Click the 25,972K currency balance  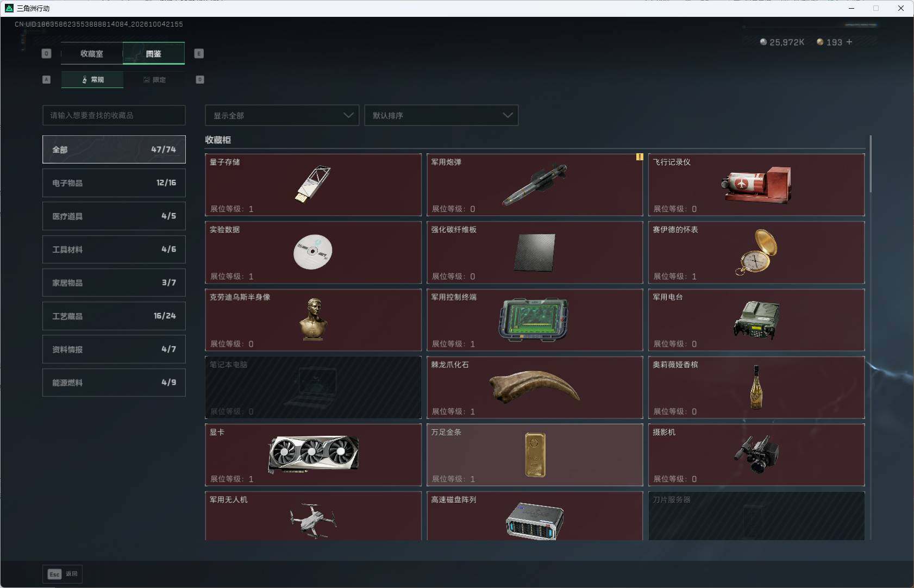(x=782, y=42)
